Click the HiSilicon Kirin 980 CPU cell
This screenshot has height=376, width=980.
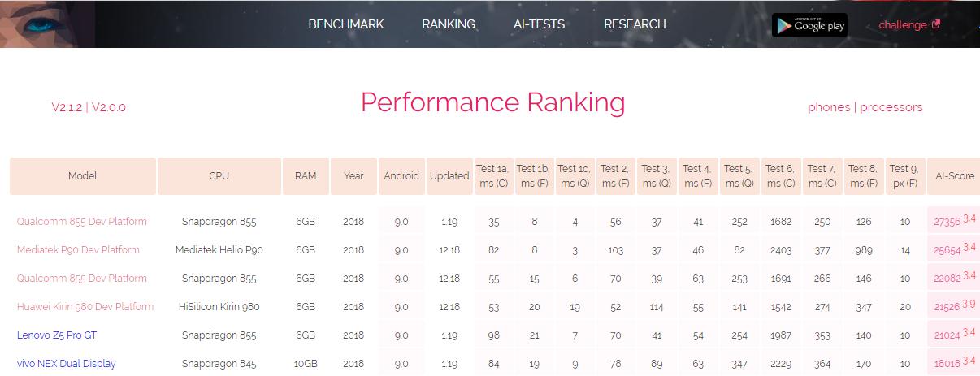point(219,307)
